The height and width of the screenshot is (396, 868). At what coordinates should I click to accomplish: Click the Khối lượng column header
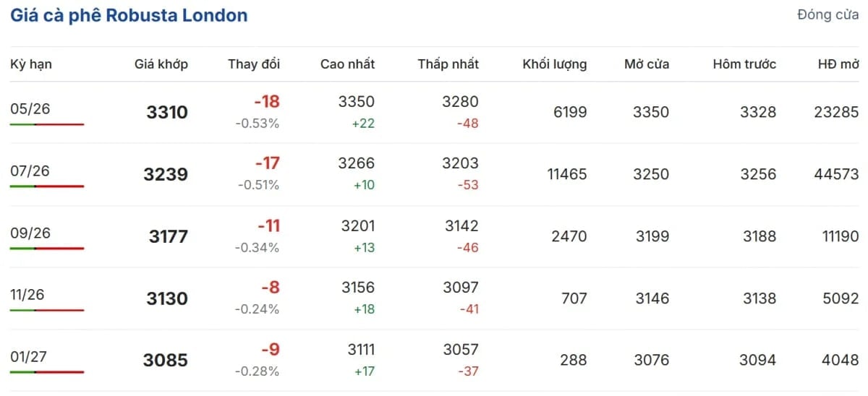(x=554, y=64)
